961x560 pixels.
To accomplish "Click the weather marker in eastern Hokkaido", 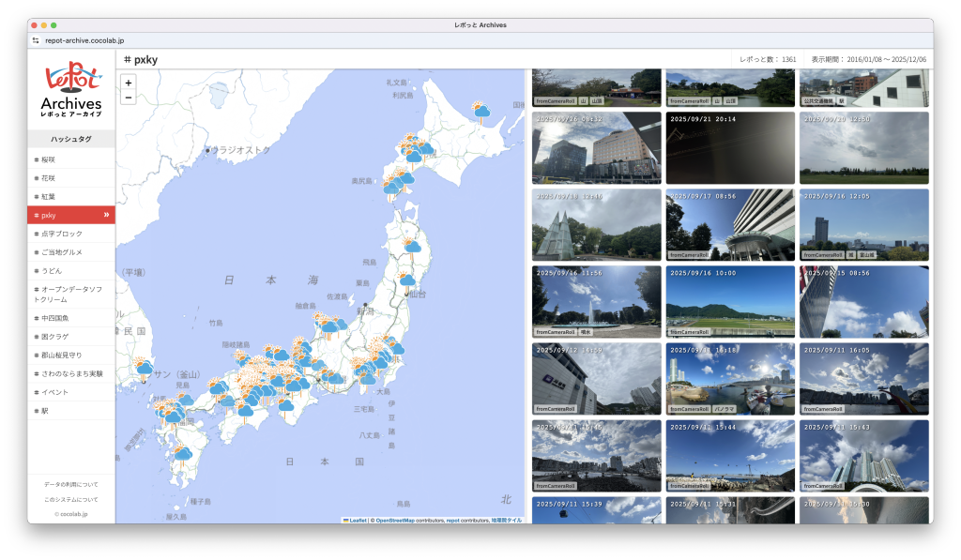I will point(481,111).
